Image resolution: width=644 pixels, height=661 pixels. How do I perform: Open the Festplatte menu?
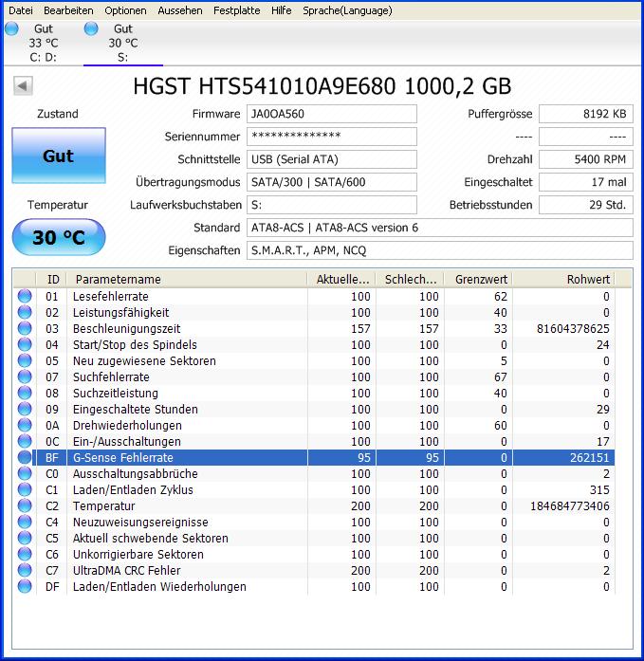(236, 10)
